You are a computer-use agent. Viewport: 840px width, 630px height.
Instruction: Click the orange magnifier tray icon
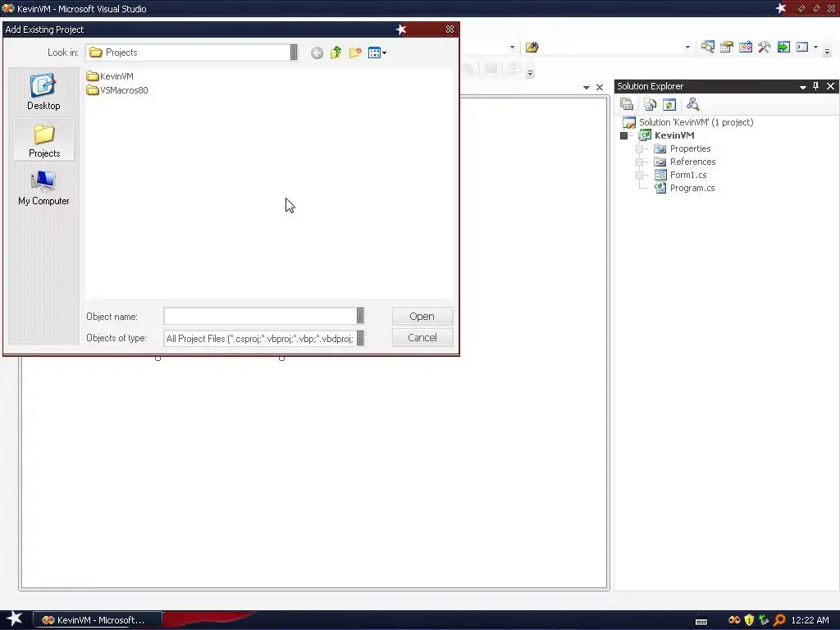coord(779,620)
